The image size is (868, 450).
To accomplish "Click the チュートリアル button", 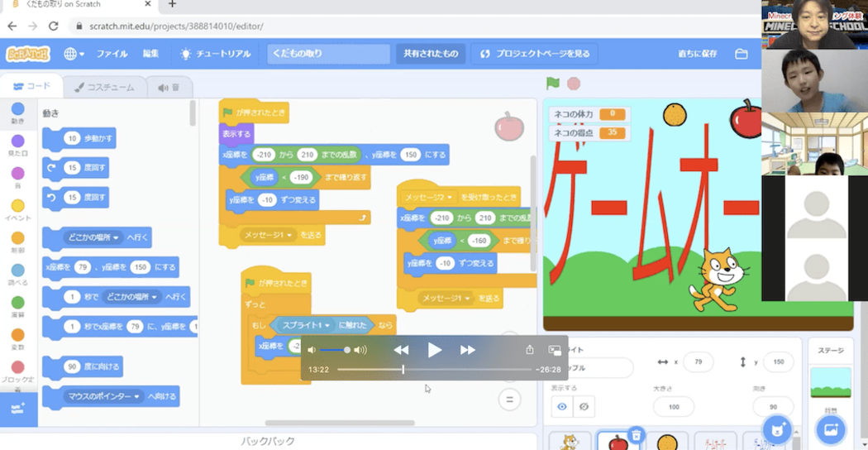I will click(x=216, y=54).
